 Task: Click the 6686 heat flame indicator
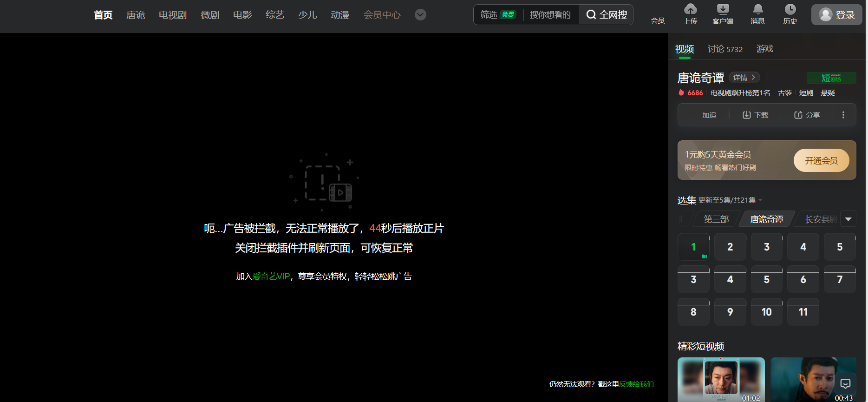click(691, 93)
